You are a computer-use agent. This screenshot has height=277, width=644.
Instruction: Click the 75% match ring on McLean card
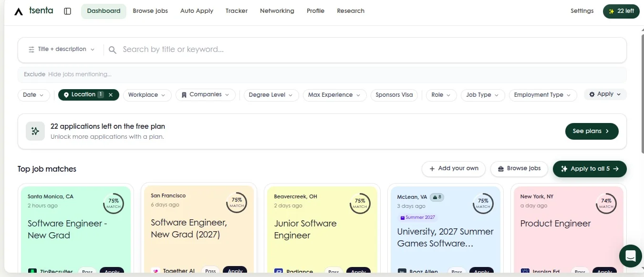[x=483, y=203]
